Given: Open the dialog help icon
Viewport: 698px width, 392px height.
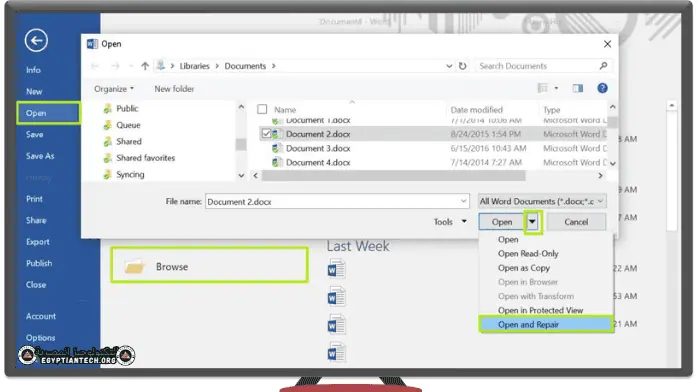Looking at the screenshot, I should pyautogui.click(x=602, y=88).
